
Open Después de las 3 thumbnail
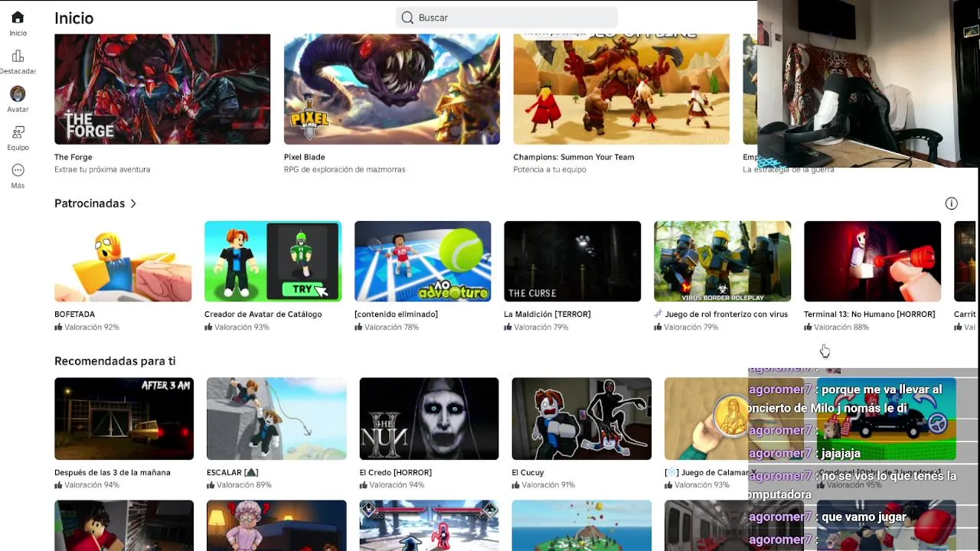tap(124, 419)
